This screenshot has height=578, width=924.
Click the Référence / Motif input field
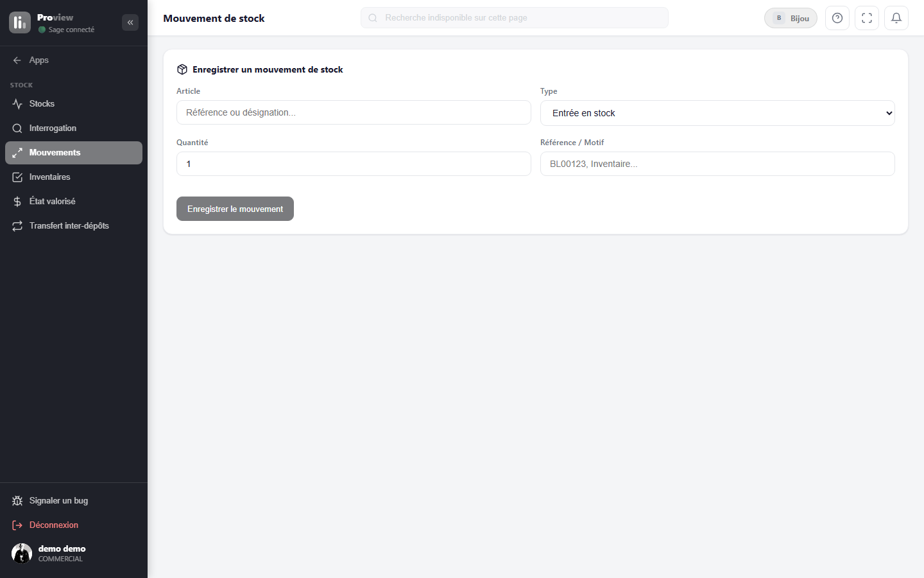point(717,164)
